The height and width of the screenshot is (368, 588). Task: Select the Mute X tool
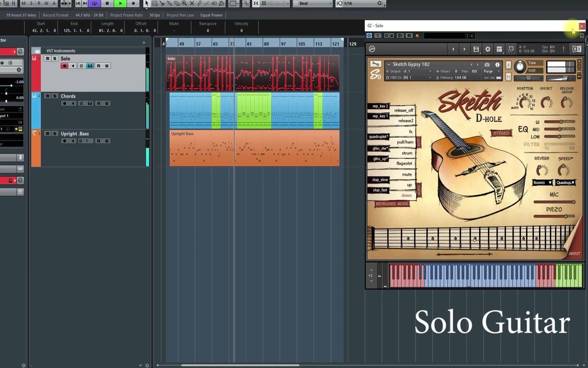pos(192,3)
